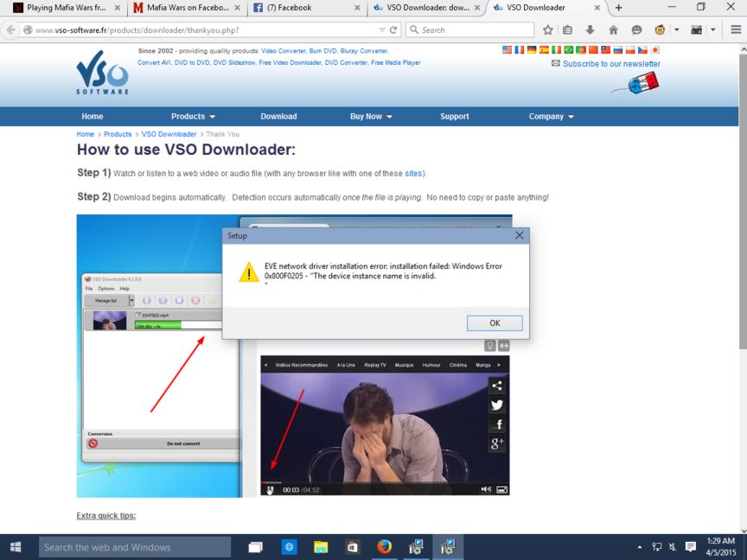The image size is (747, 560).
Task: Open a new tab with the plus button
Action: point(618,8)
